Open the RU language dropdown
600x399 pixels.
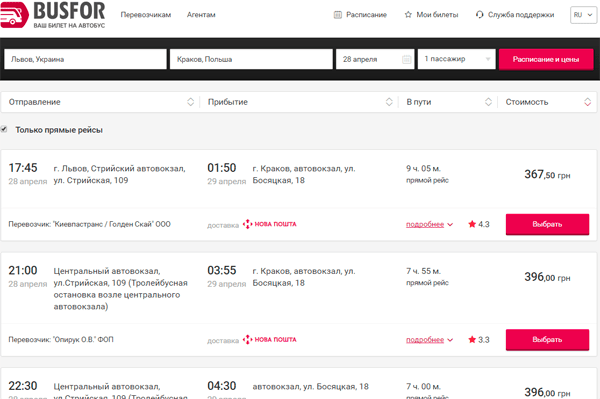click(x=583, y=15)
